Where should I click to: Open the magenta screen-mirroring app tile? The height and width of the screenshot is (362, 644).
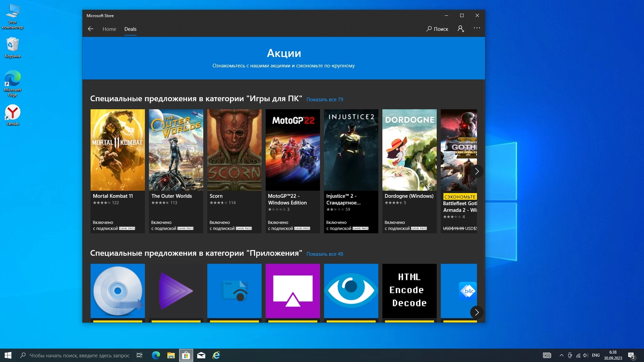click(x=292, y=291)
